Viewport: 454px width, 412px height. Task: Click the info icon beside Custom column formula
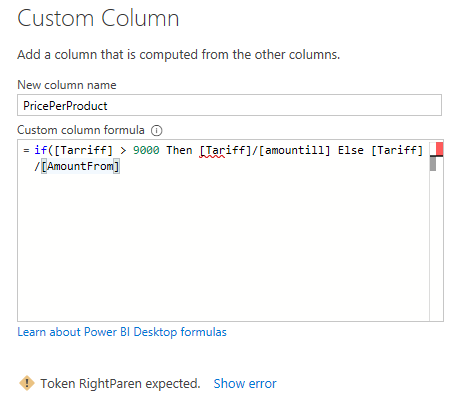(156, 130)
